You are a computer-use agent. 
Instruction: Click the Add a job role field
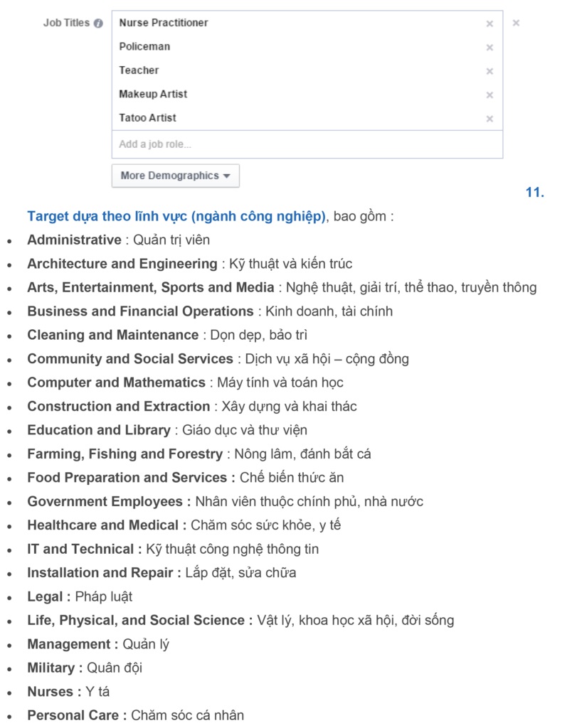307,144
